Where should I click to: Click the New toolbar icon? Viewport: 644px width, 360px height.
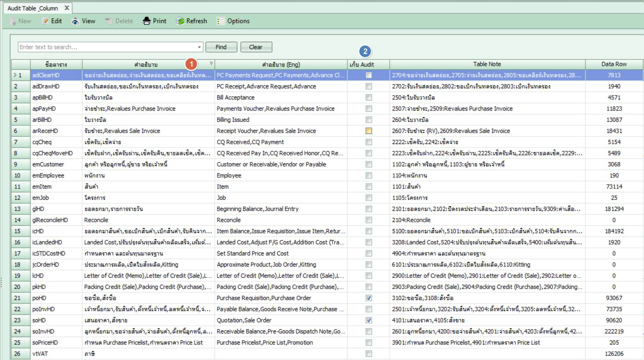tap(13, 21)
